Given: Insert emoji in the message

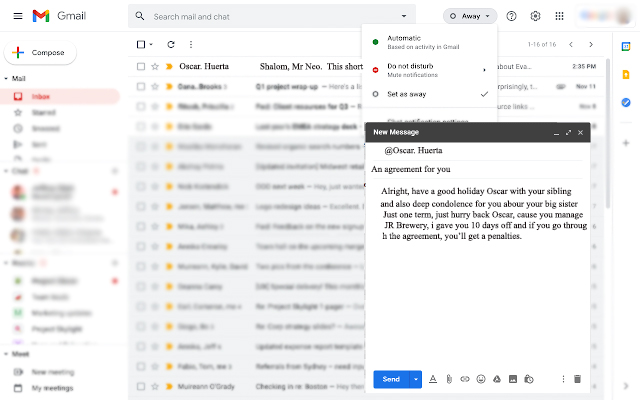Looking at the screenshot, I should [x=481, y=379].
